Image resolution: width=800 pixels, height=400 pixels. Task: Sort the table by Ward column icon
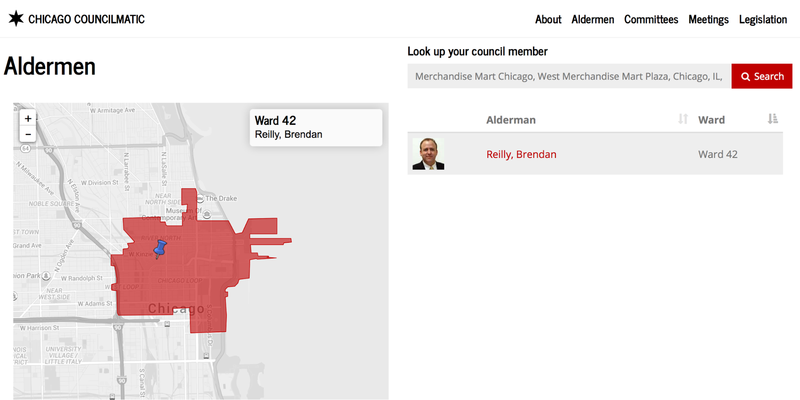[772, 119]
